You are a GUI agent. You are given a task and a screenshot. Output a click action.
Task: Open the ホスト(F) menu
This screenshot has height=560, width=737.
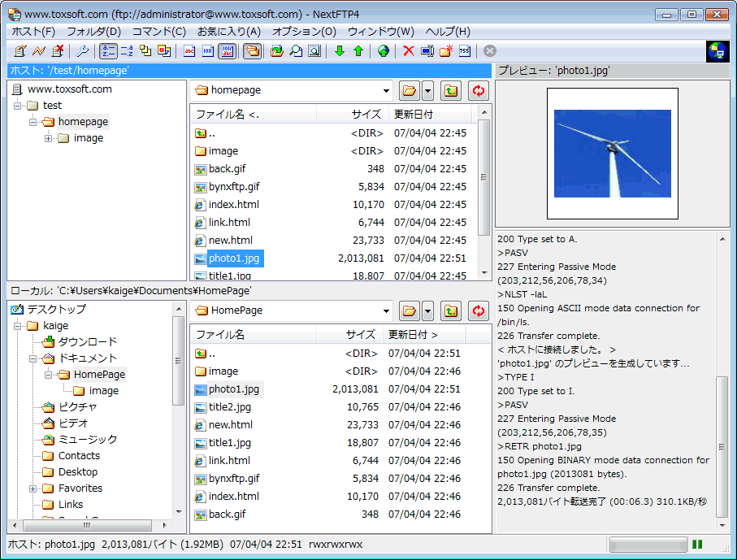33,32
